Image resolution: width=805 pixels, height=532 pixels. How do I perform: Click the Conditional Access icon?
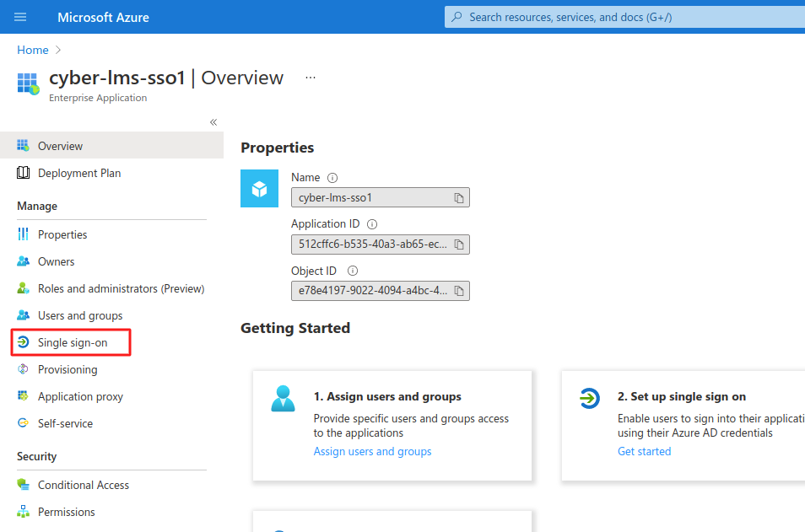pos(23,484)
